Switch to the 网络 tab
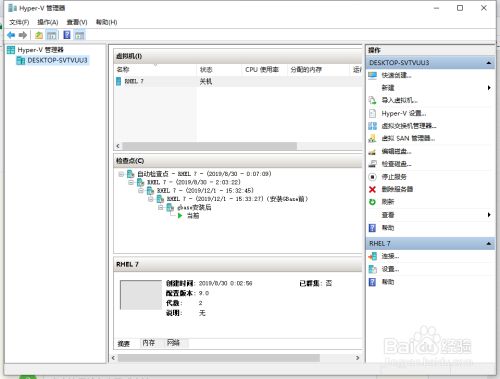The width and height of the screenshot is (500, 379). pos(173,343)
